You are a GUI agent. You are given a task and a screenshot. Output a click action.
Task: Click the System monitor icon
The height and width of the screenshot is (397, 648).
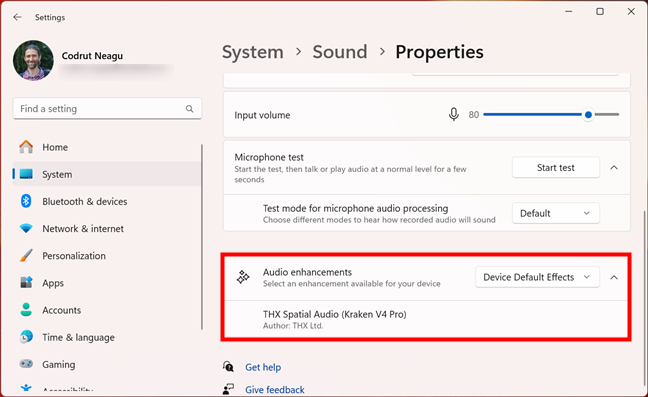coord(26,174)
